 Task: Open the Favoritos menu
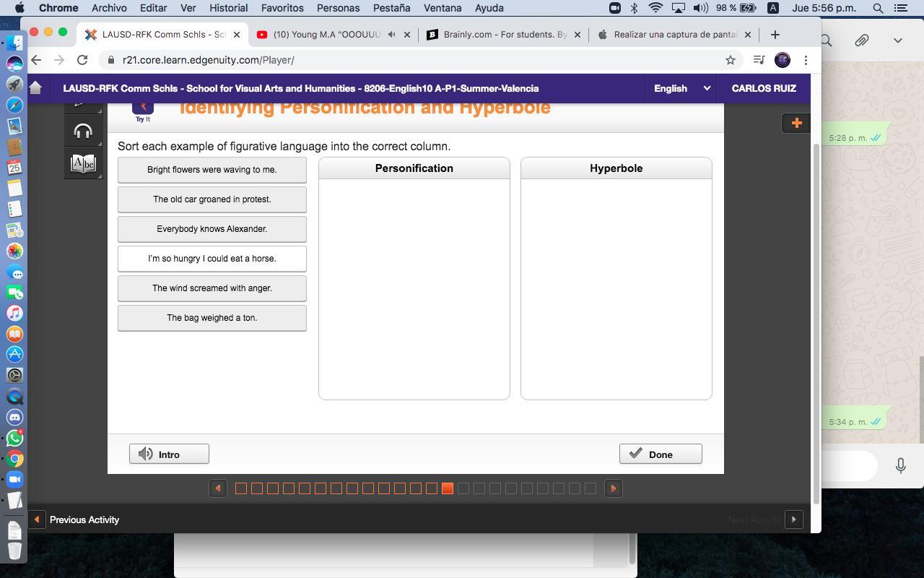282,8
